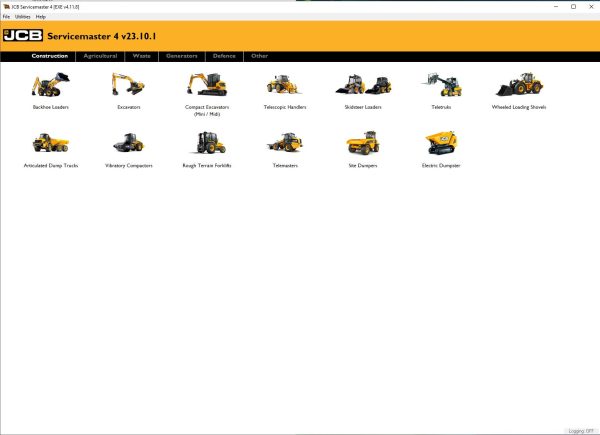Open the Waste tab

click(142, 56)
